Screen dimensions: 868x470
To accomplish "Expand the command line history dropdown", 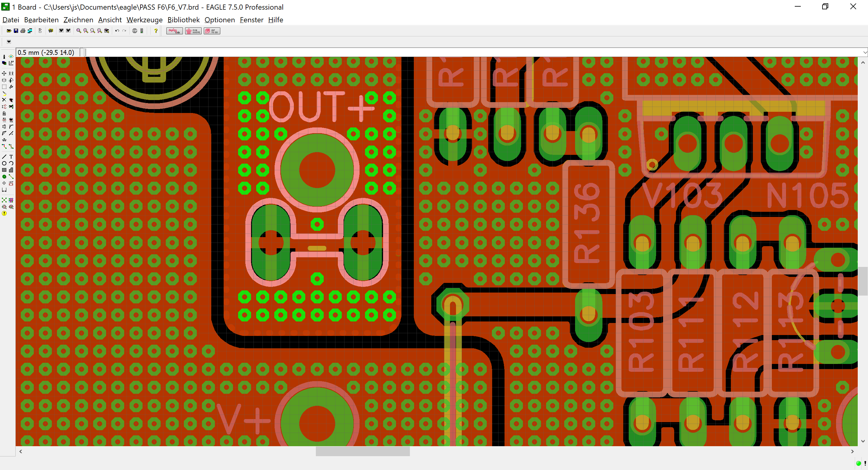I will 865,52.
